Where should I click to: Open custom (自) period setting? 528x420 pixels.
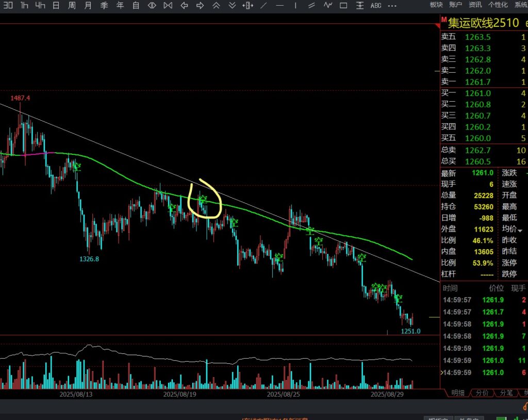[136, 5]
